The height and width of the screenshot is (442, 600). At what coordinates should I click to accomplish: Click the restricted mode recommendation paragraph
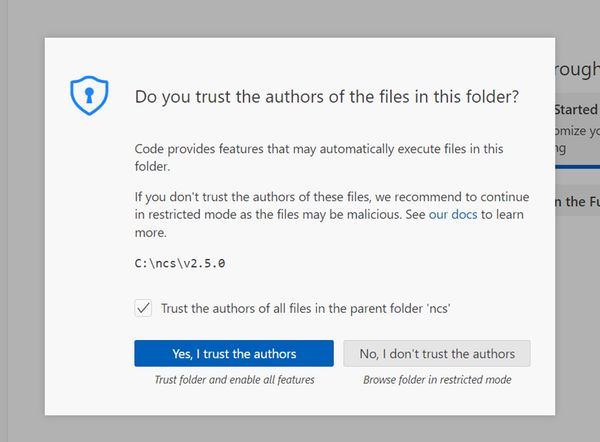click(332, 214)
